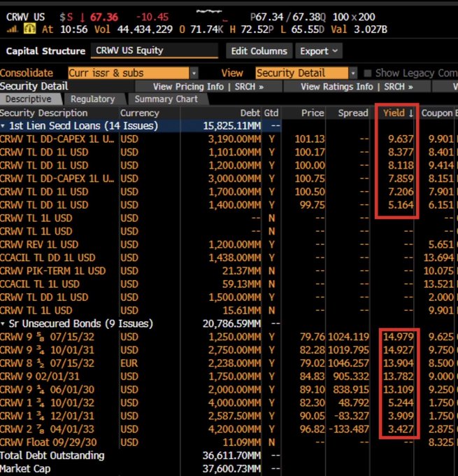Select the loan row priced 100.75
Image resolution: width=458 pixels, height=476 pixels.
click(x=229, y=178)
